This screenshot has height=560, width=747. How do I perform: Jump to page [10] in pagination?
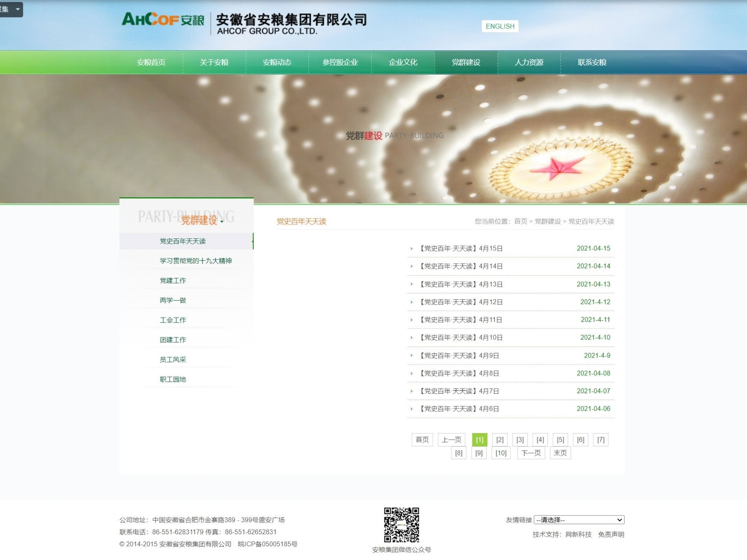(501, 453)
